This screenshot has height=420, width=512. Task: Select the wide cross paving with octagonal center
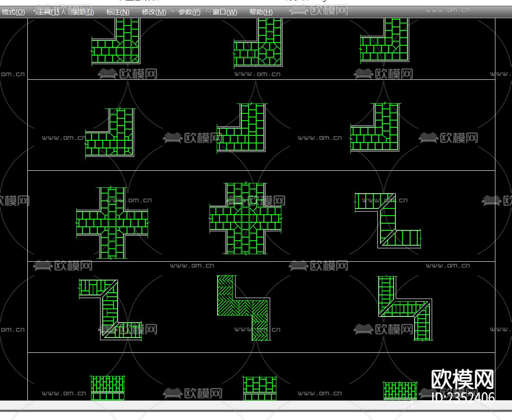(245, 218)
